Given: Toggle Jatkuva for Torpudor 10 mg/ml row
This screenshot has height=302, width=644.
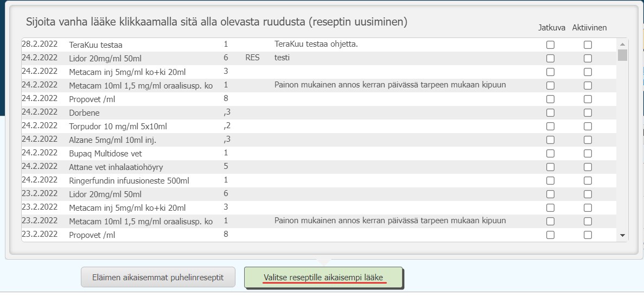Looking at the screenshot, I should tap(550, 127).
